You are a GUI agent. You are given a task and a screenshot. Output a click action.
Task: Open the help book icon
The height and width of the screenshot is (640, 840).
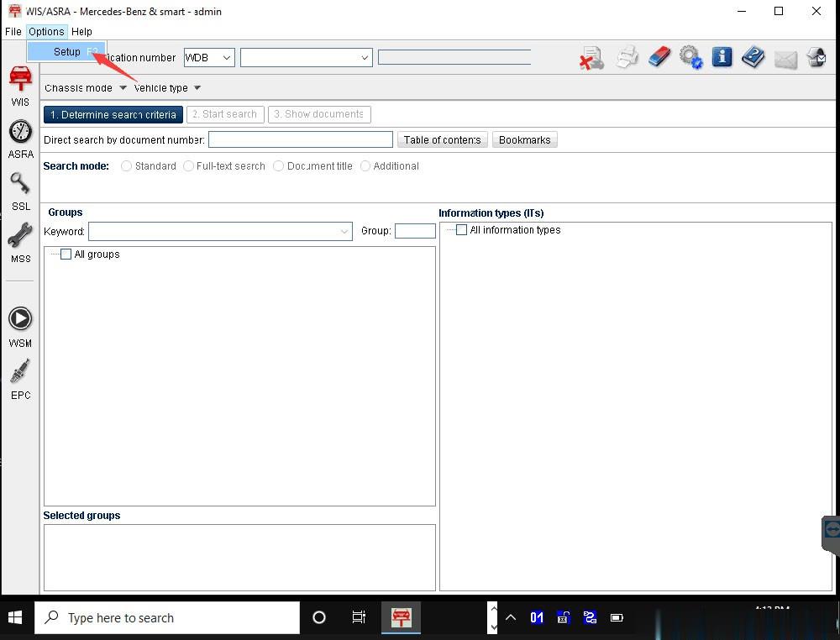click(x=753, y=57)
